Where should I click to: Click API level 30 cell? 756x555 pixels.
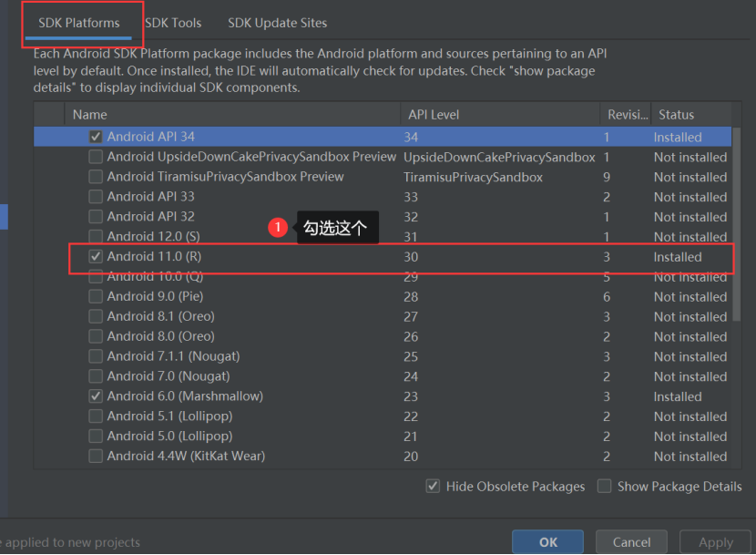pyautogui.click(x=411, y=257)
